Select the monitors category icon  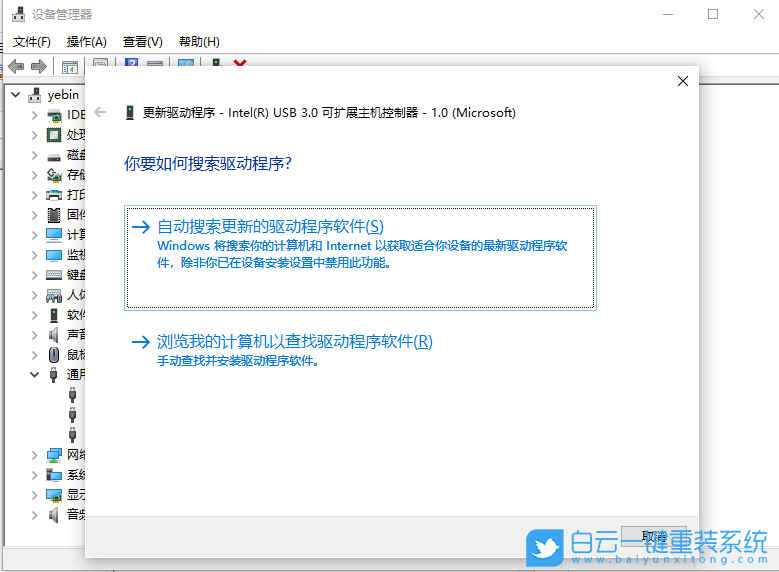coord(54,255)
